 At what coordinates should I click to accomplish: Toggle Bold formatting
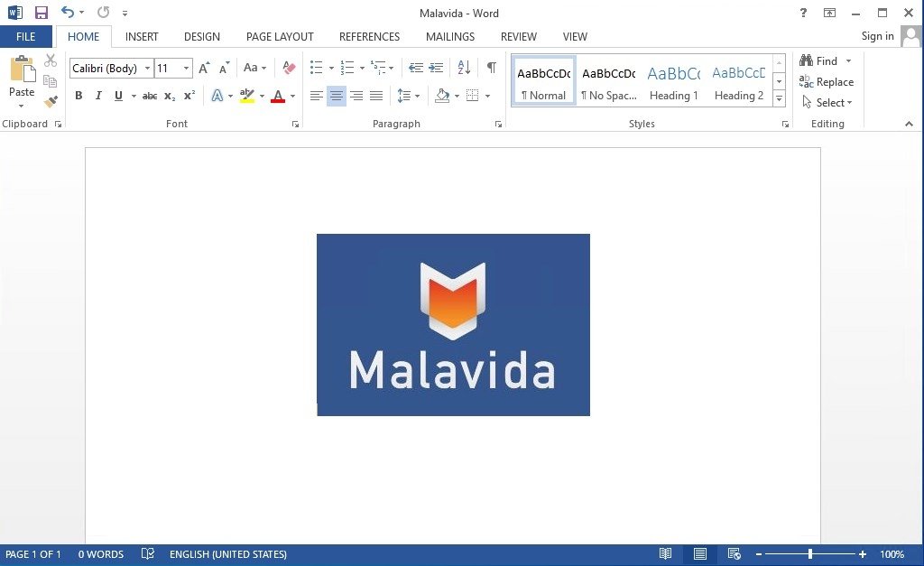point(78,96)
